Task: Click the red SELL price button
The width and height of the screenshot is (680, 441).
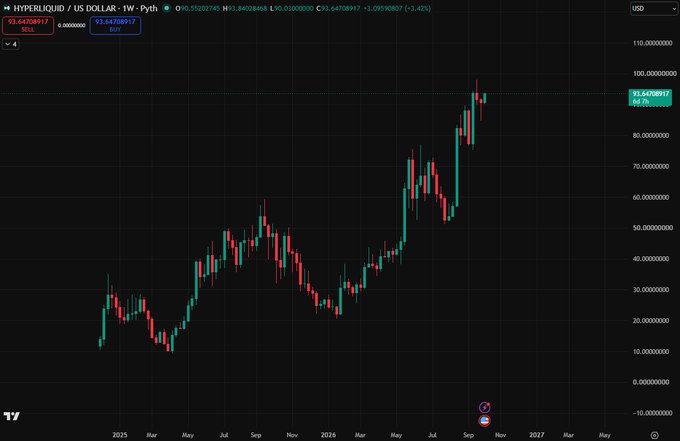Action: [28, 26]
